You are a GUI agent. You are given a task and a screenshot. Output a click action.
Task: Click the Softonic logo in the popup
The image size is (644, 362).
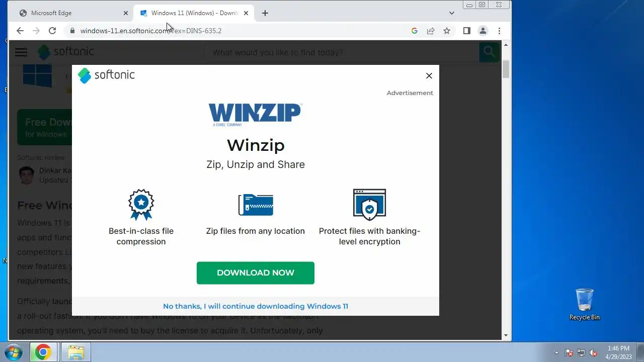106,75
